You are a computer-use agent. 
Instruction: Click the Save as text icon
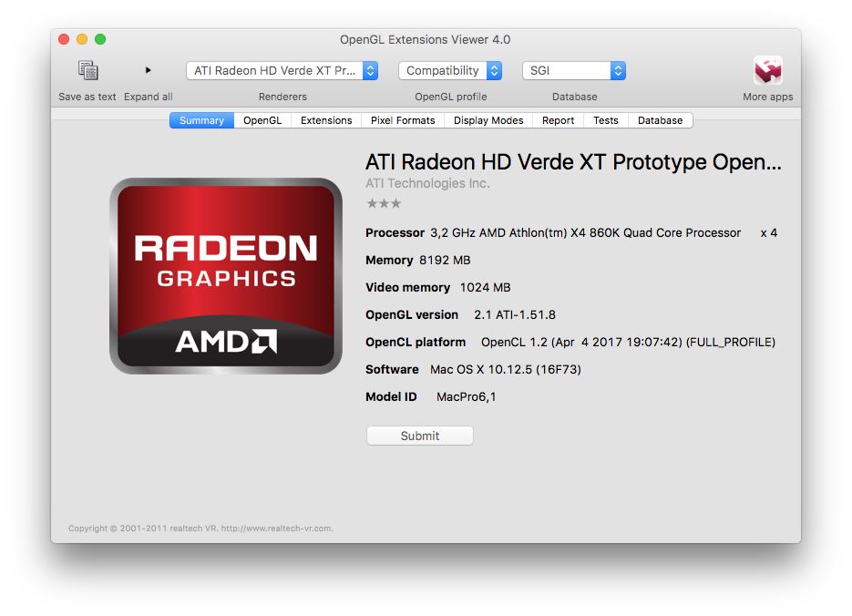[x=88, y=70]
